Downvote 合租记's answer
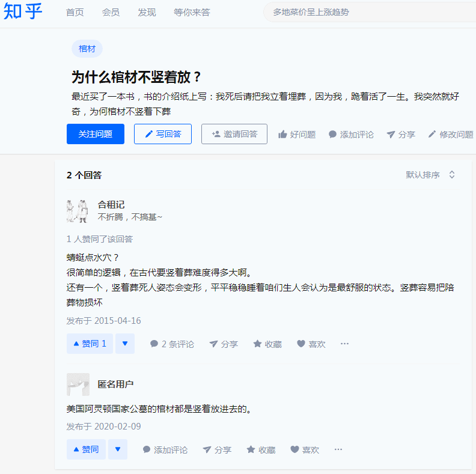The height and width of the screenshot is (474, 476). click(x=125, y=344)
